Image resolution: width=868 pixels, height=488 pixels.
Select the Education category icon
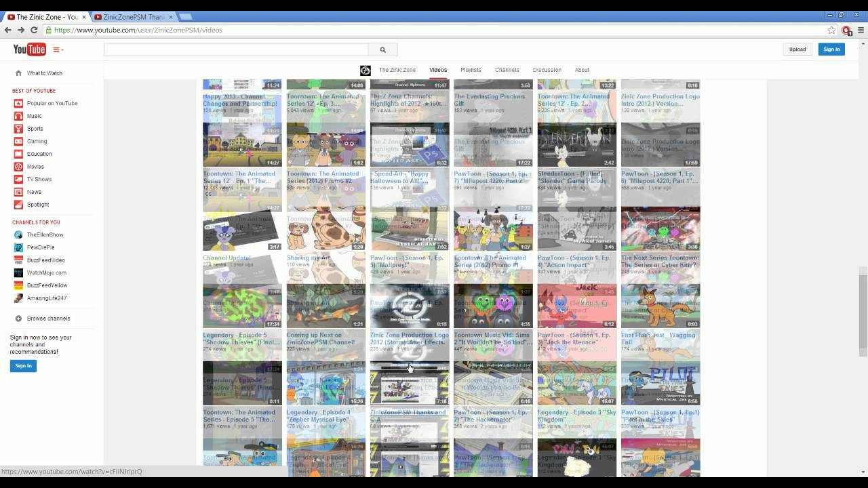coord(18,154)
